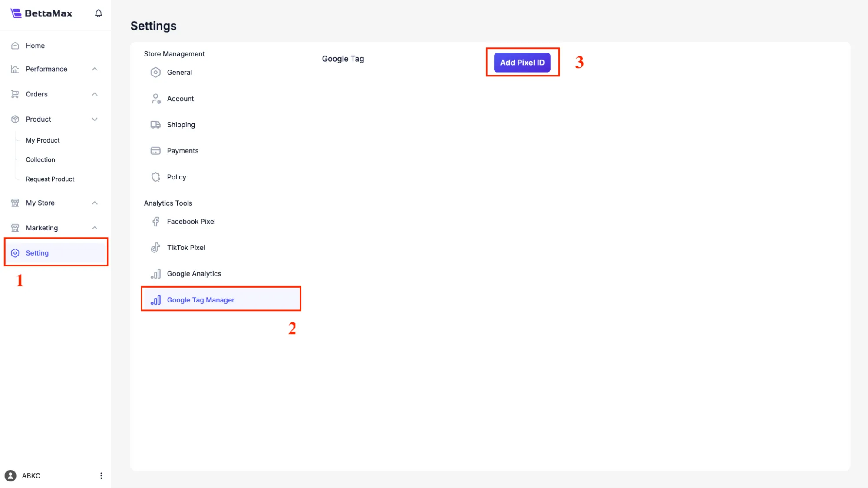Expand the Performance menu chevron
The image size is (868, 488).
pyautogui.click(x=95, y=69)
